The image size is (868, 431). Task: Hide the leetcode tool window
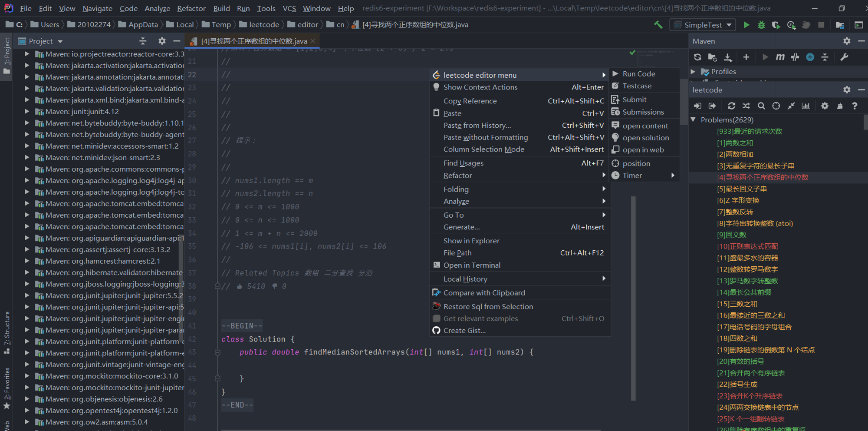point(861,90)
